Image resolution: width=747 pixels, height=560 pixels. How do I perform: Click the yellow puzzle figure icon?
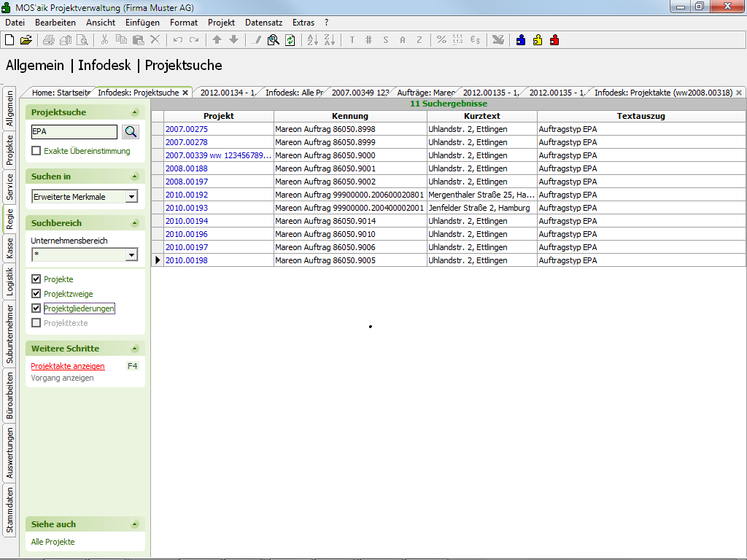[538, 40]
